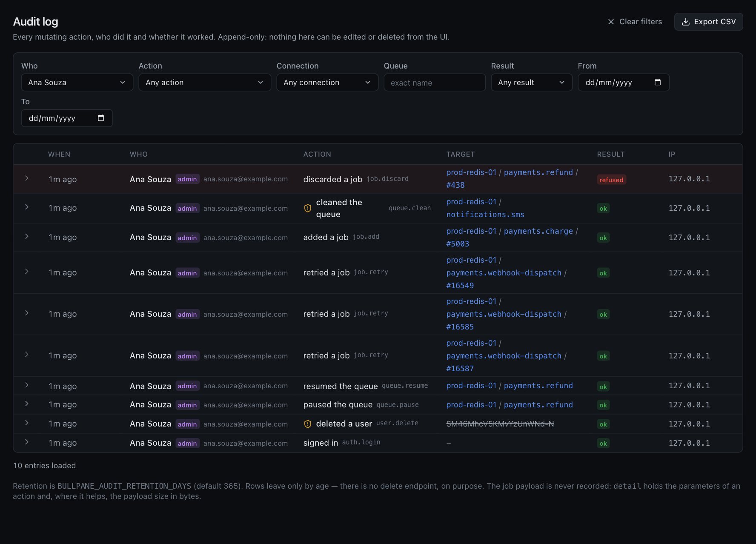Expand the cleaned the queue row
Screen dimensions: 756x544
point(27,207)
